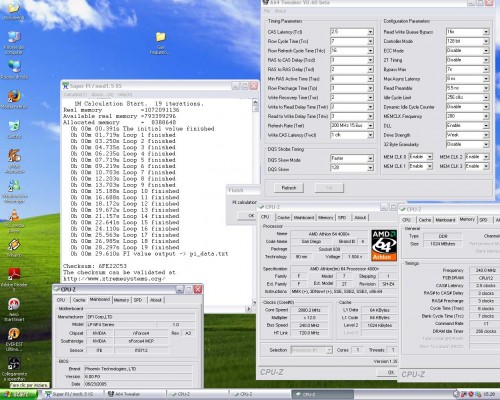Image resolution: width=500 pixels, height=400 pixels.
Task: Open Refresh Rate (Tref) dropdown
Action: [x=370, y=126]
